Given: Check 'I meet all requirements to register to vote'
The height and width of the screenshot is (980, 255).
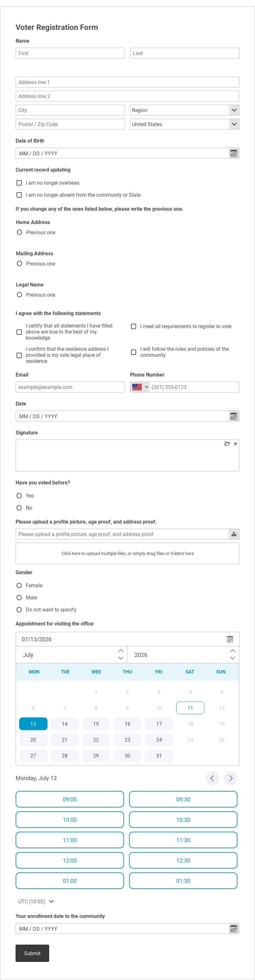Looking at the screenshot, I should 134,327.
